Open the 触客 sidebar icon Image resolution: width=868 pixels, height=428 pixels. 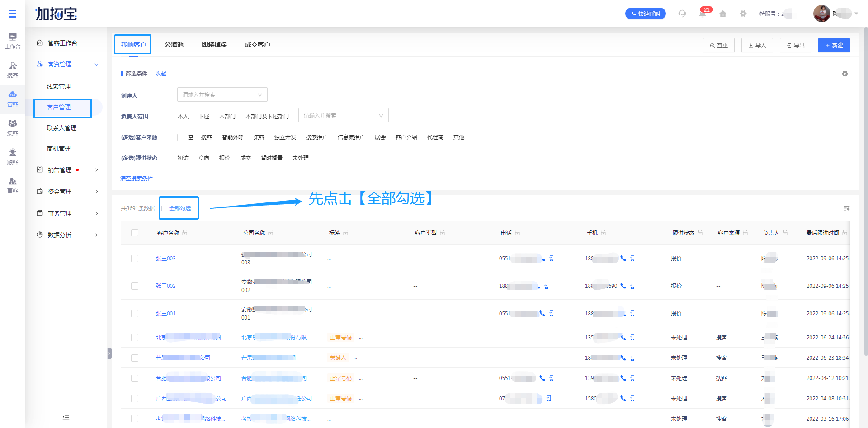pos(13,156)
